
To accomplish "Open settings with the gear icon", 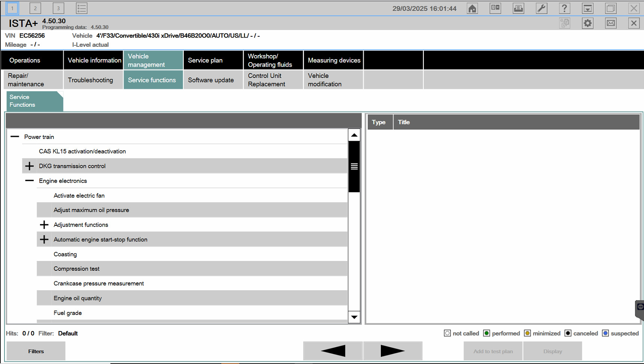I will pos(587,23).
